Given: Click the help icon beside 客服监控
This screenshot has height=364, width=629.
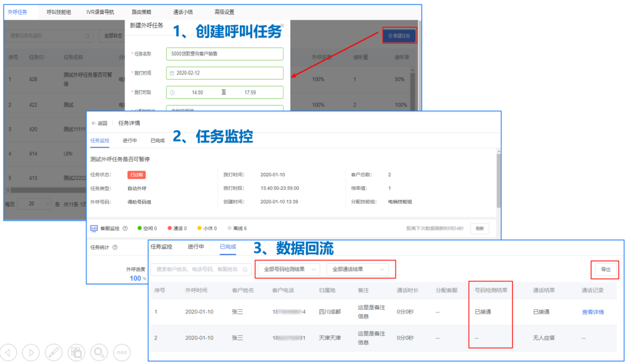Looking at the screenshot, I should 125,228.
